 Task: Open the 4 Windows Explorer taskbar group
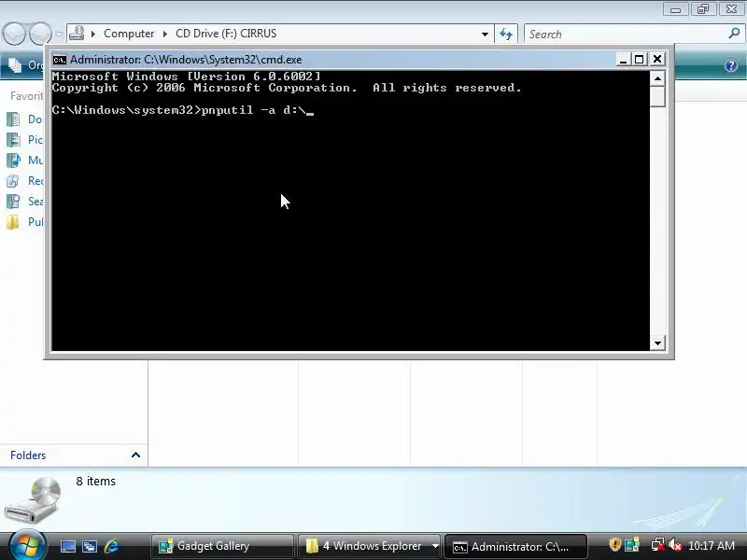click(370, 546)
